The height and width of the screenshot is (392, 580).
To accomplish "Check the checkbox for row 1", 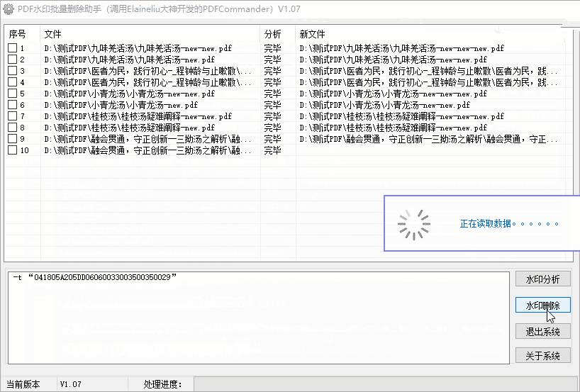I will pyautogui.click(x=12, y=48).
